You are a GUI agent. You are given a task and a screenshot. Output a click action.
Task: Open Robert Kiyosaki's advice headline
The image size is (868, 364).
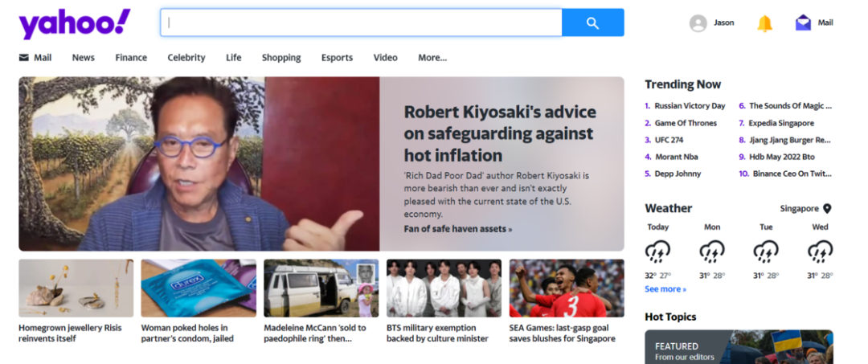(500, 133)
